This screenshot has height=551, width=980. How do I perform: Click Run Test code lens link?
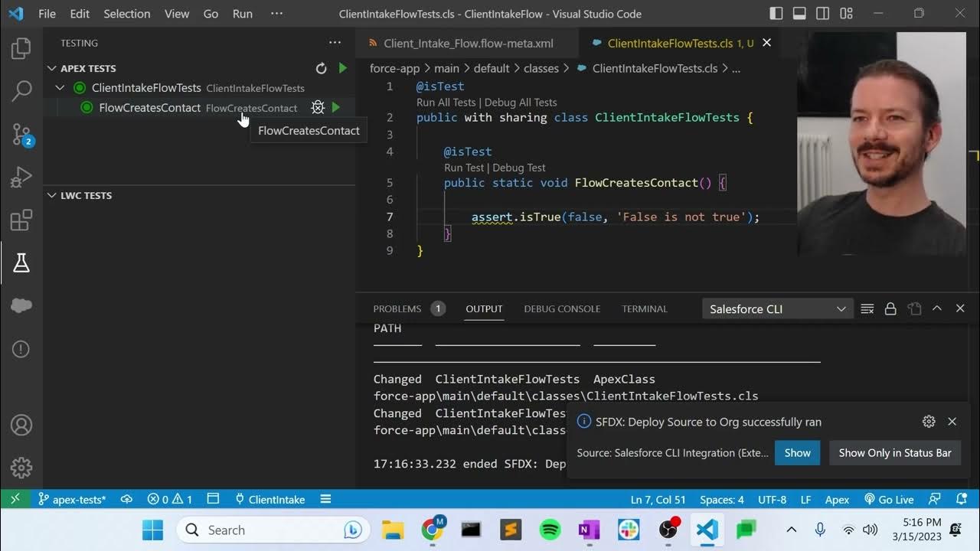[x=464, y=168]
